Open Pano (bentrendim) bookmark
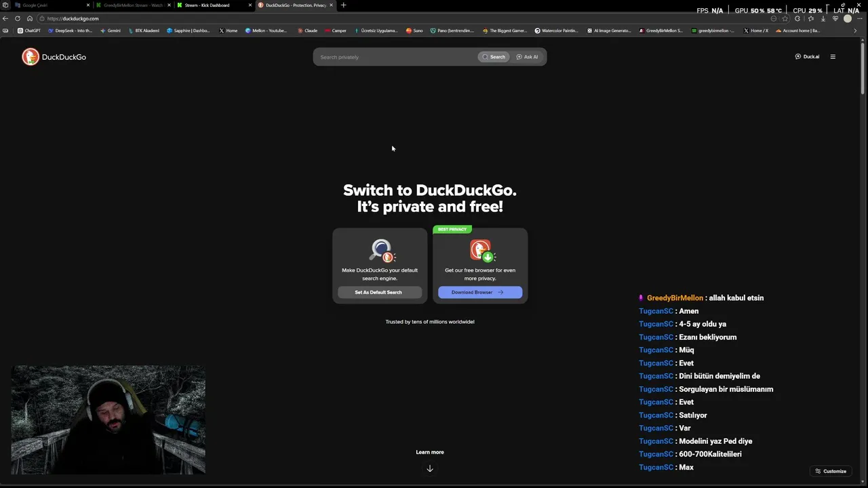The image size is (868, 488). pos(453,30)
